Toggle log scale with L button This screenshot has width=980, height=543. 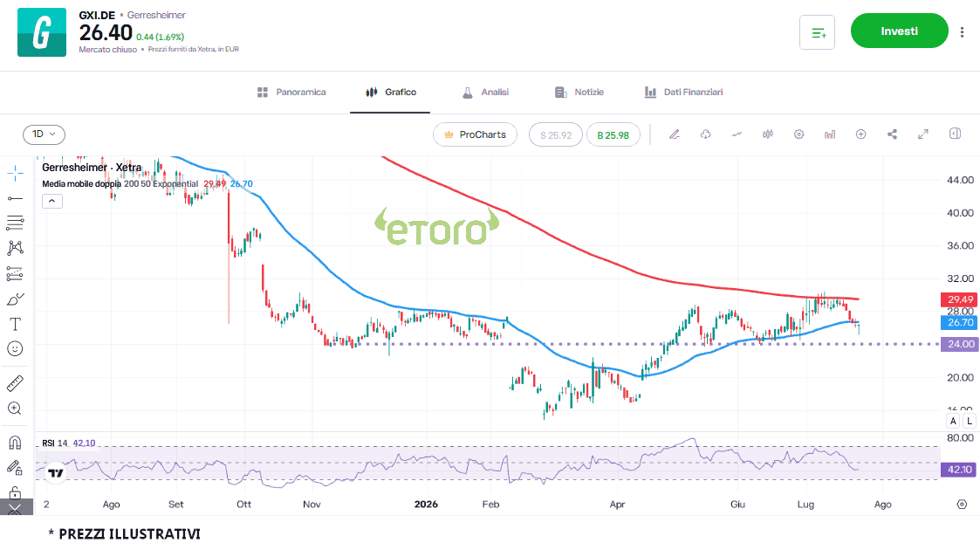click(x=970, y=421)
